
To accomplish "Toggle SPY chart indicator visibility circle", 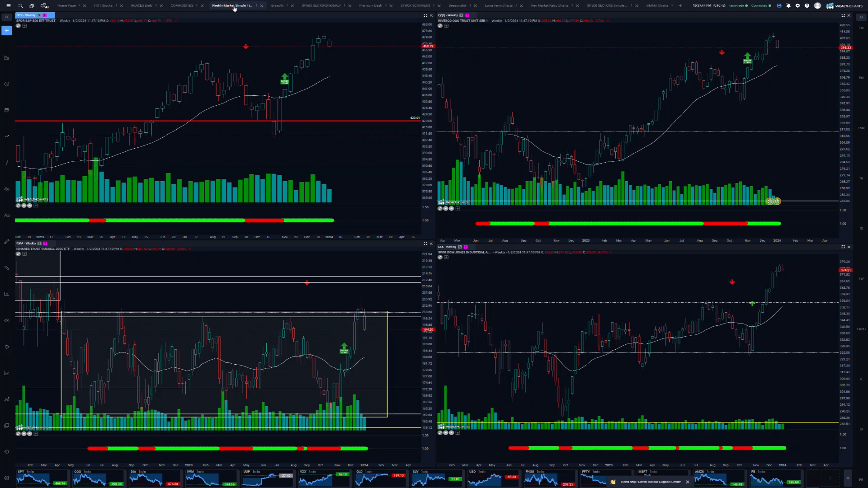I will (x=18, y=26).
